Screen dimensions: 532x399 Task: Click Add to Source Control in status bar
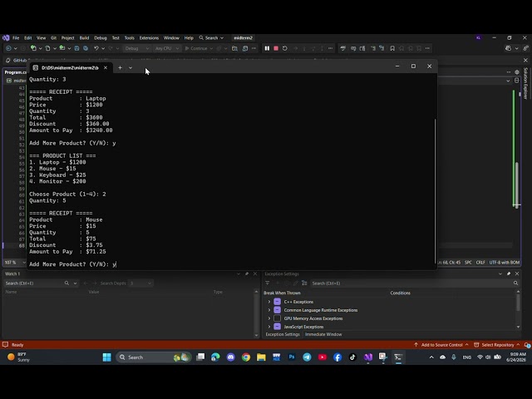click(441, 345)
